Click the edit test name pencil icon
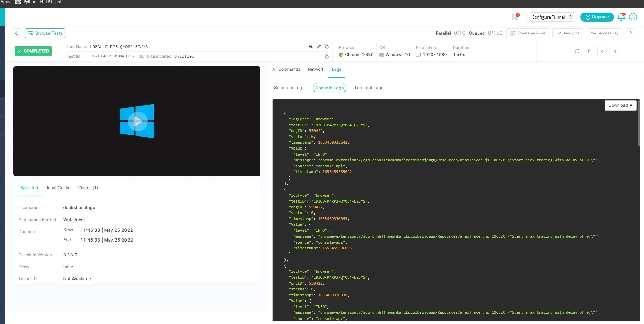Image resolution: width=644 pixels, height=324 pixels. 319,47
